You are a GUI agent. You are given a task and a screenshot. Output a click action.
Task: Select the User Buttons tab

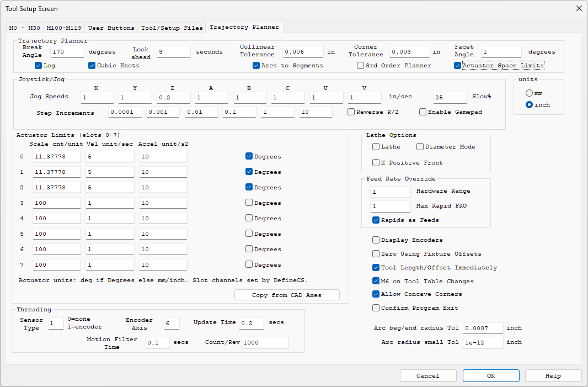coord(111,28)
